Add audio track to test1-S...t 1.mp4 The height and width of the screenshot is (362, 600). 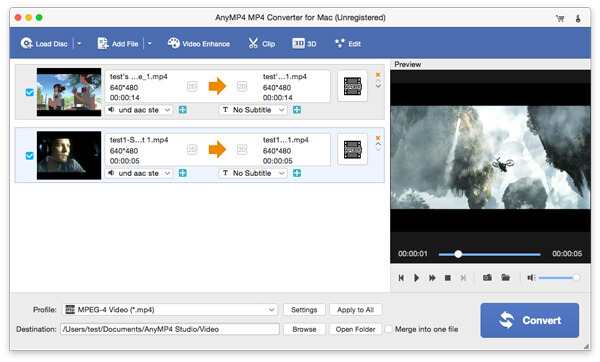tap(183, 173)
